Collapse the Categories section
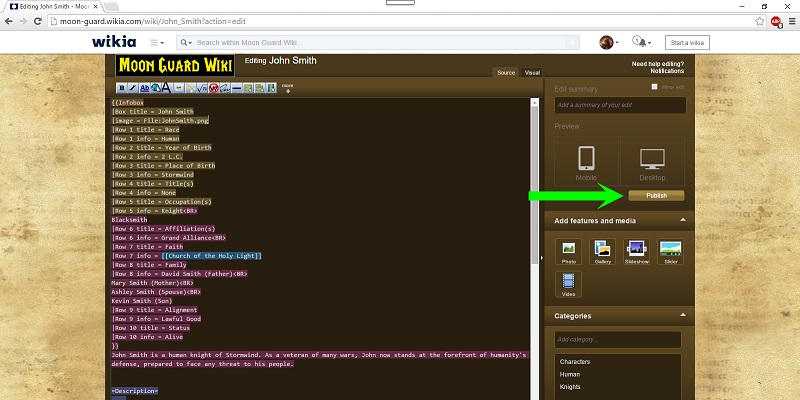Screen dimensions: 800x400 click(x=683, y=315)
